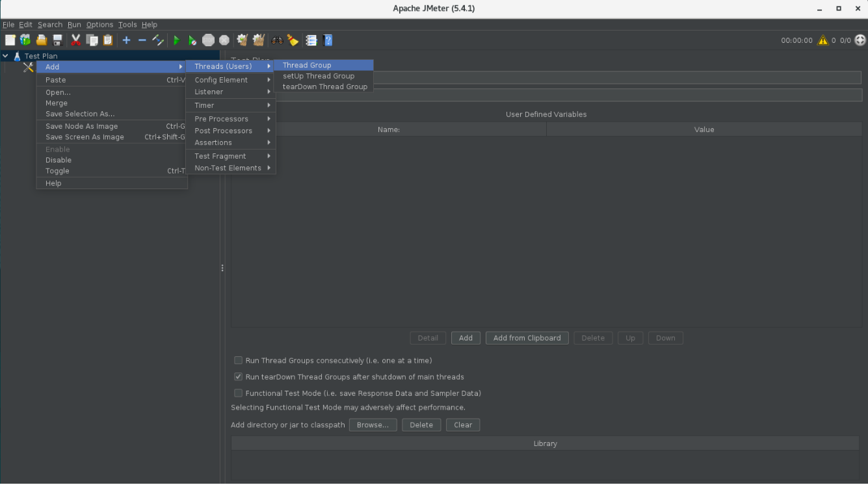Open Search with binoculars icon
Image resolution: width=868 pixels, height=485 pixels.
pyautogui.click(x=277, y=40)
